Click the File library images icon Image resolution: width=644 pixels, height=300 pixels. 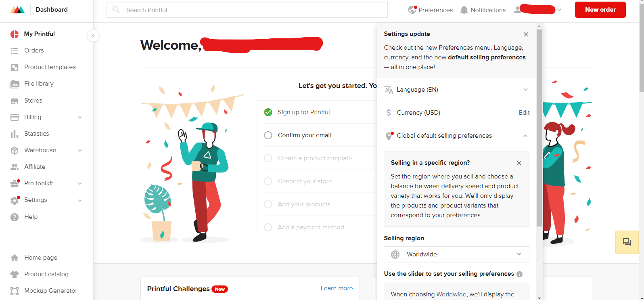pos(15,84)
